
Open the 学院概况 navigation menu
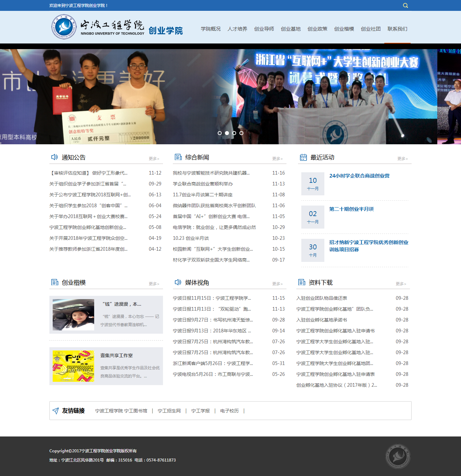pyautogui.click(x=211, y=29)
